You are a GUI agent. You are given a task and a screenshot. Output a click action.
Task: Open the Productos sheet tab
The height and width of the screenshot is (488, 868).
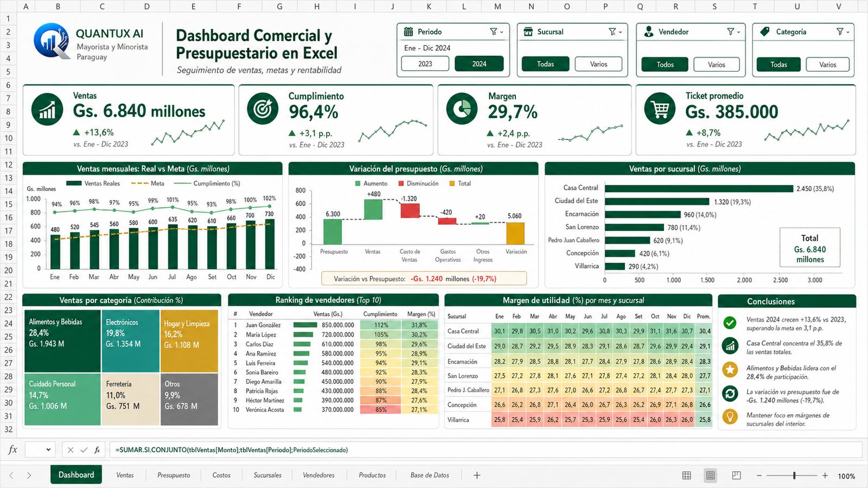pyautogui.click(x=372, y=475)
